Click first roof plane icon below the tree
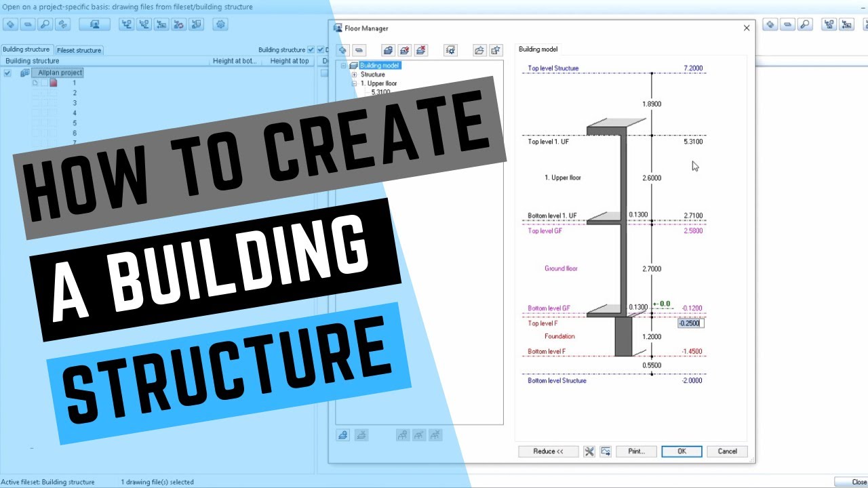The height and width of the screenshot is (488, 868). (x=403, y=435)
